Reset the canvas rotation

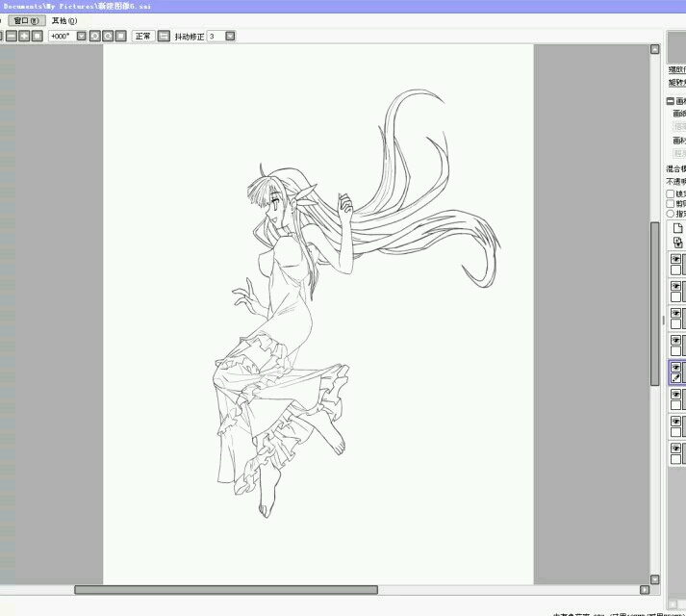(120, 36)
